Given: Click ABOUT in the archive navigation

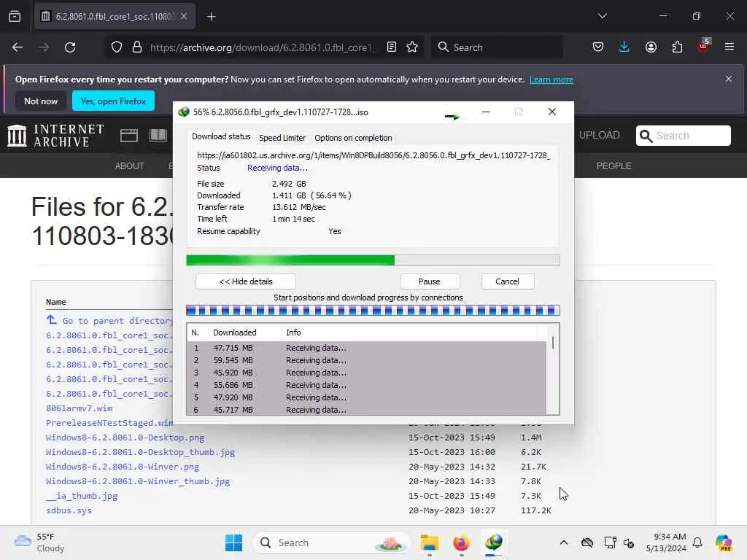Looking at the screenshot, I should click(130, 166).
